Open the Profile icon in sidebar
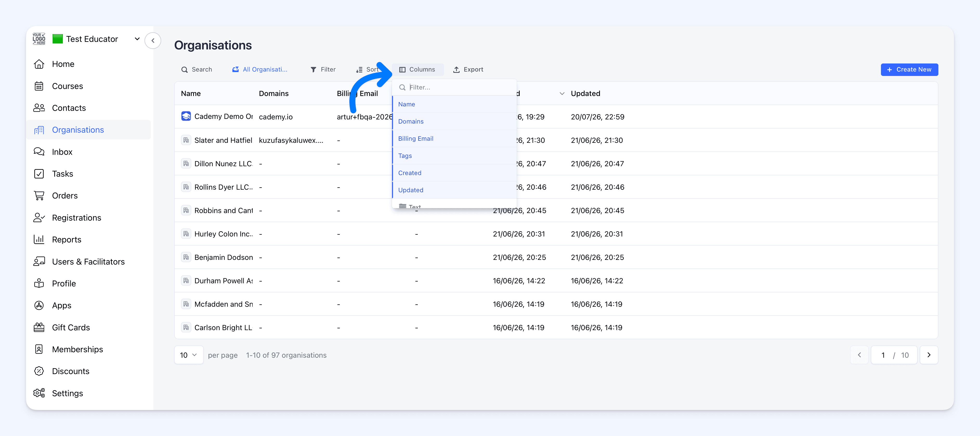Image resolution: width=980 pixels, height=436 pixels. tap(39, 283)
